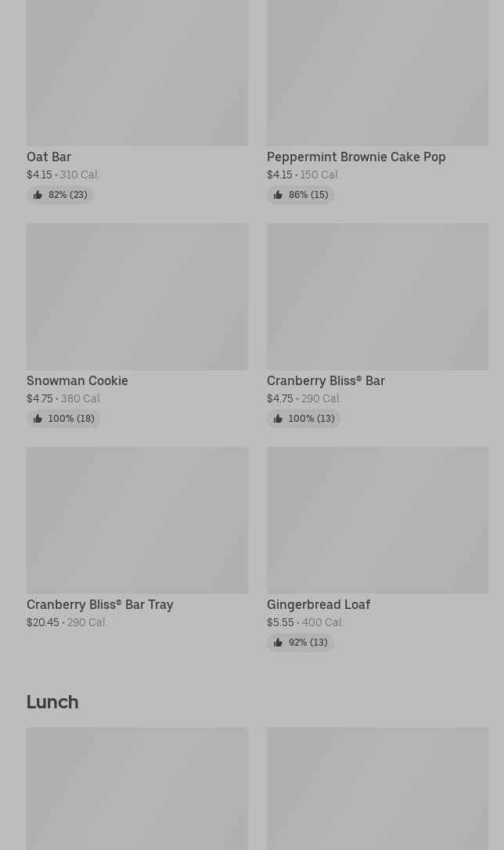
Task: Click thumbs-up icon under Gingerbread Loaf
Action: click(278, 643)
